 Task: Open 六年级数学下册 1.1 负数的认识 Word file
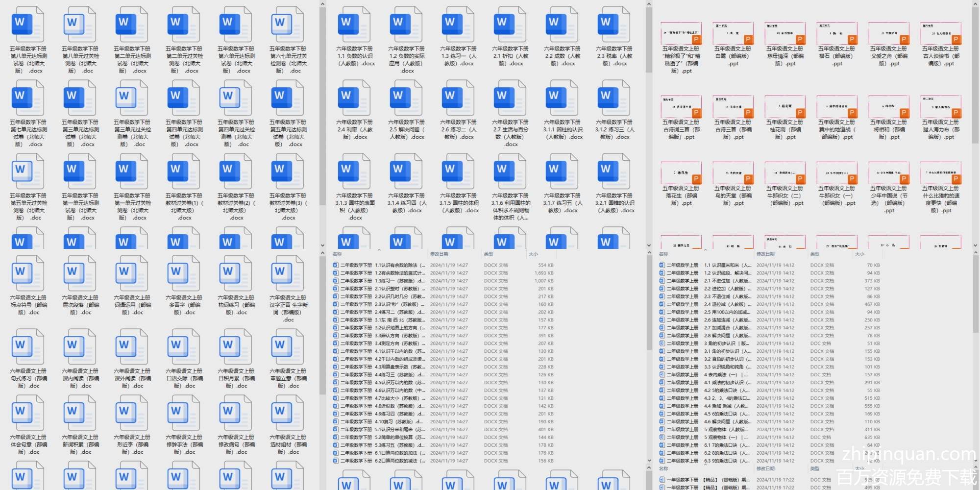point(354,24)
